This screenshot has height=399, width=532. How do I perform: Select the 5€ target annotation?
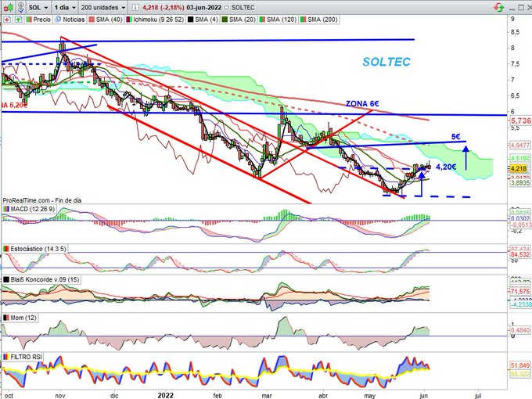[455, 136]
